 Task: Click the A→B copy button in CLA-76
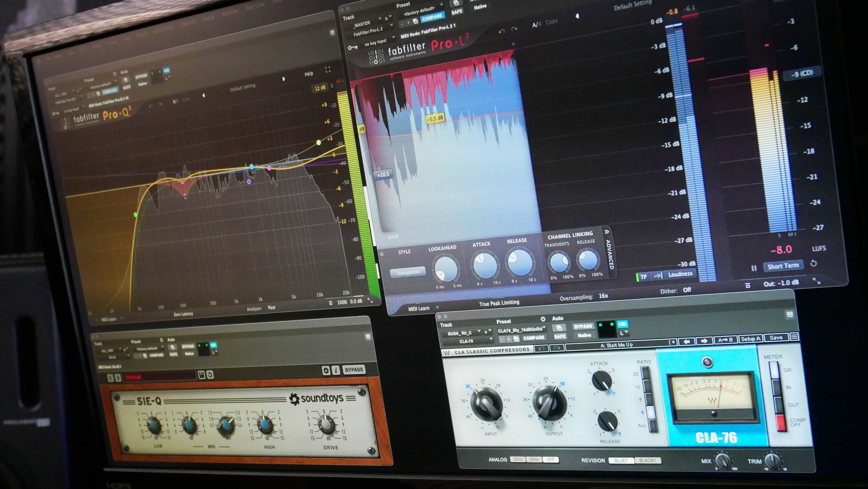[725, 340]
